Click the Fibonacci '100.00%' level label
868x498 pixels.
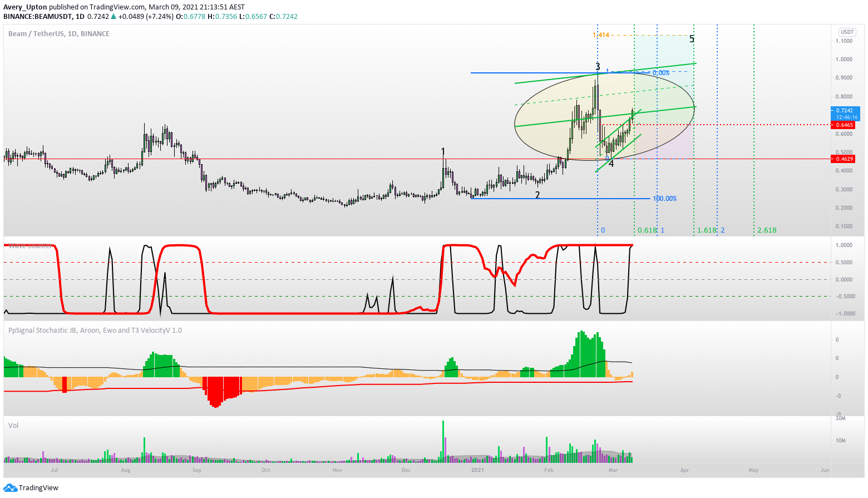pyautogui.click(x=664, y=199)
